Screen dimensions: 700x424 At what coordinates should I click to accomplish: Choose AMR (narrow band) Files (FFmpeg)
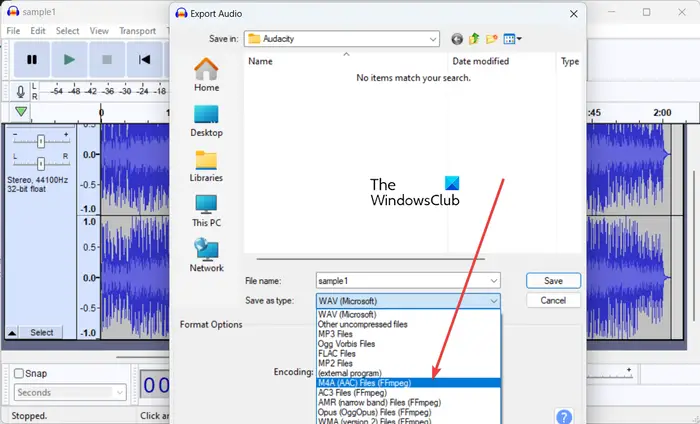click(x=408, y=403)
